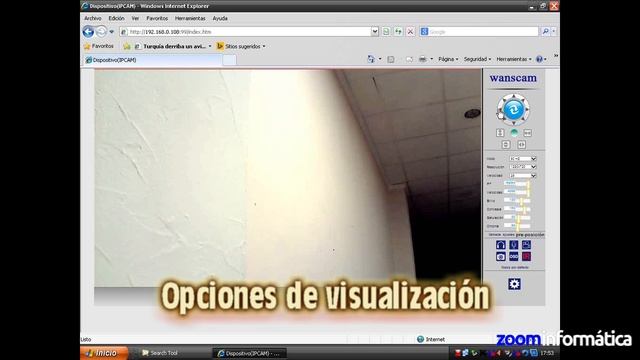Show more command bar items via chevron
This screenshot has width=640, height=360.
pyautogui.click(x=556, y=56)
